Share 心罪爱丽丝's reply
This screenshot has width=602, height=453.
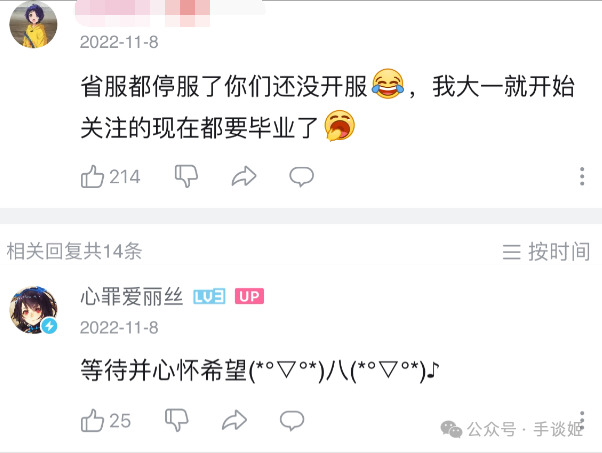[234, 420]
